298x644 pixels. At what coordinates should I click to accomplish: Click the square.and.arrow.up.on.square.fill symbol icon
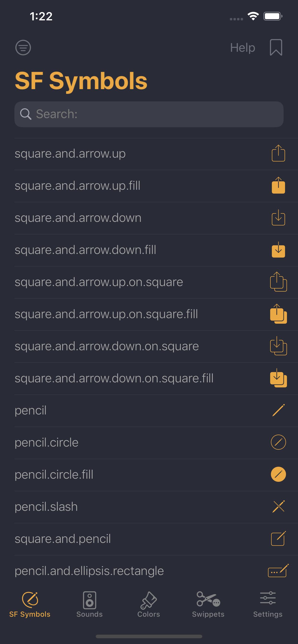[x=278, y=314]
